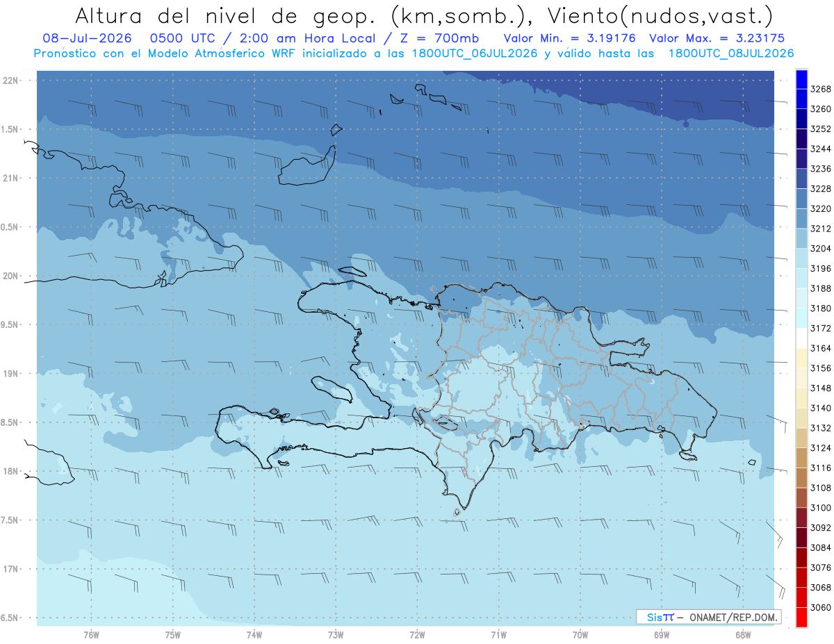Click the '1.5N' latitude label

coord(10,129)
